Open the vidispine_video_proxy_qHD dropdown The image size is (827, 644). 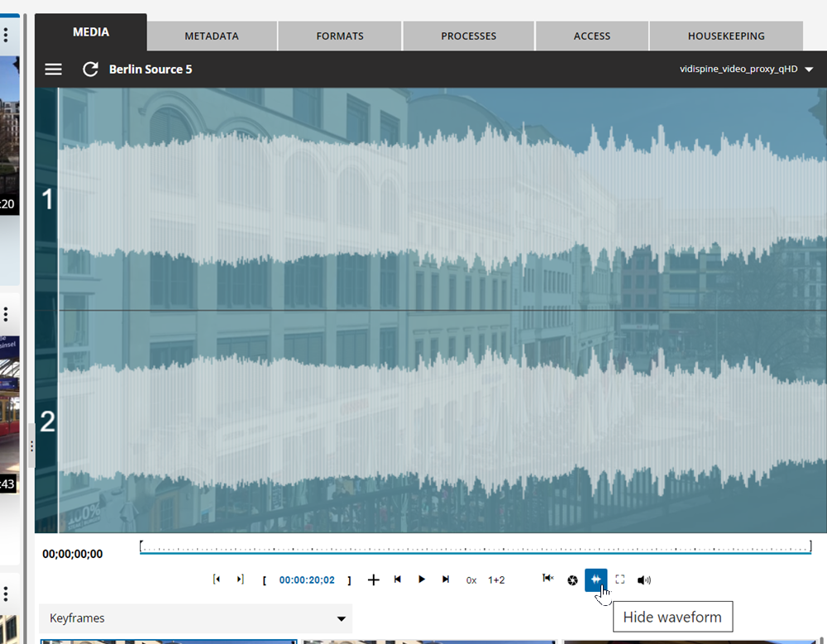point(740,69)
